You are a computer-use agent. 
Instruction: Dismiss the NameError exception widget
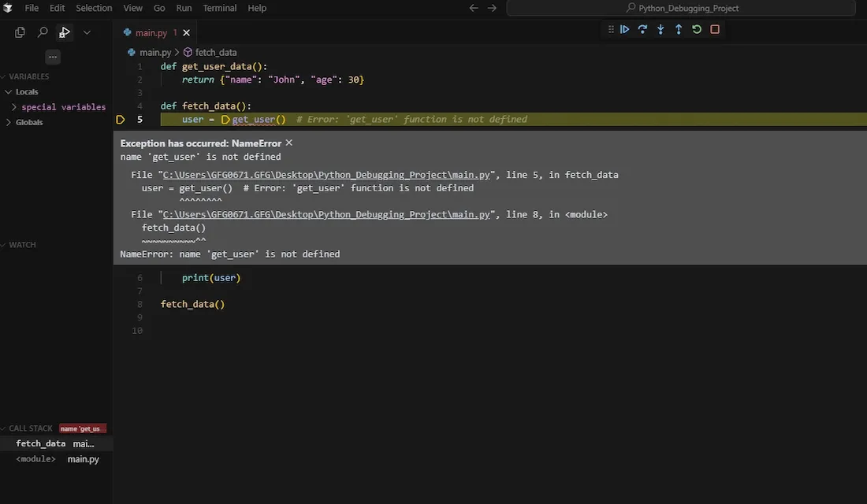click(288, 143)
